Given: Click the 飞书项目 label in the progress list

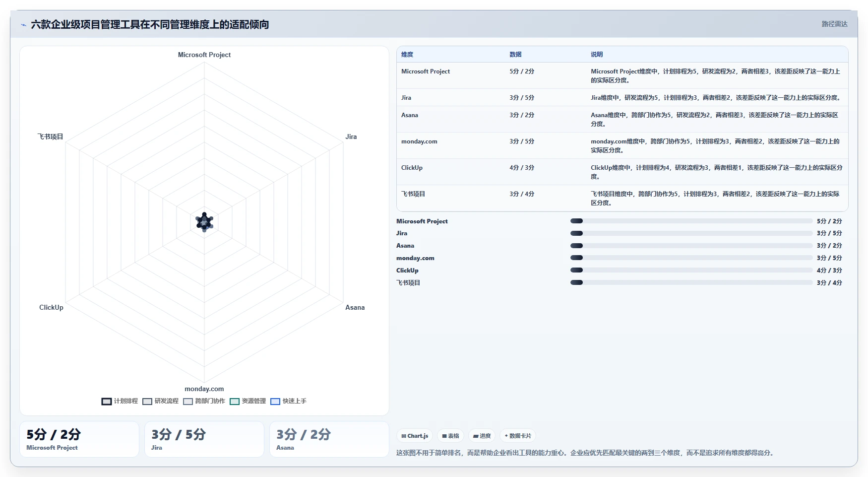Looking at the screenshot, I should coord(408,283).
